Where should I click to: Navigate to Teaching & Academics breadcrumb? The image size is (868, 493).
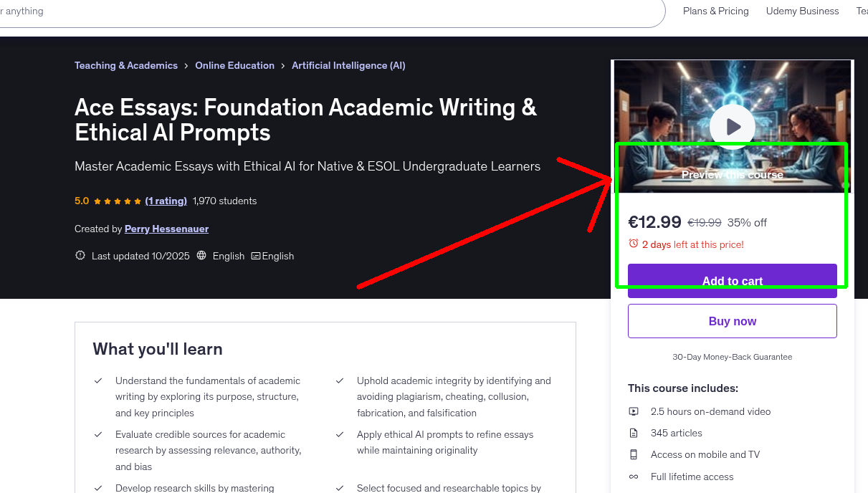tap(125, 65)
